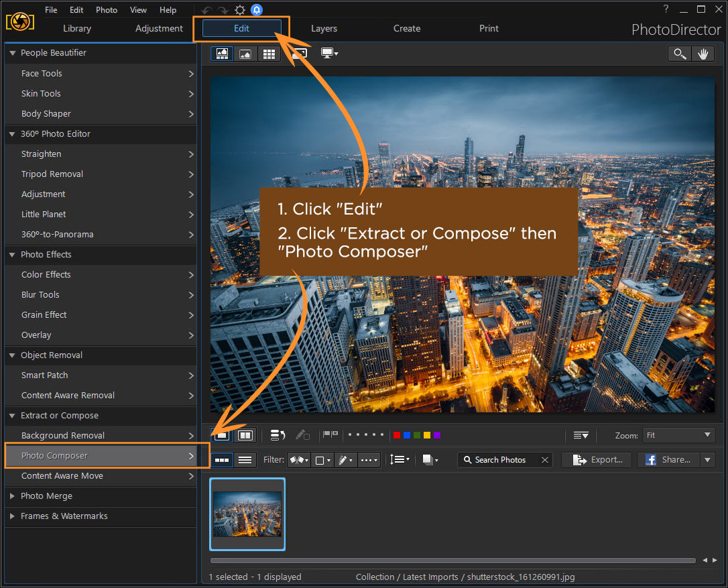Toggle compare two photos view
728x588 pixels.
point(245,435)
